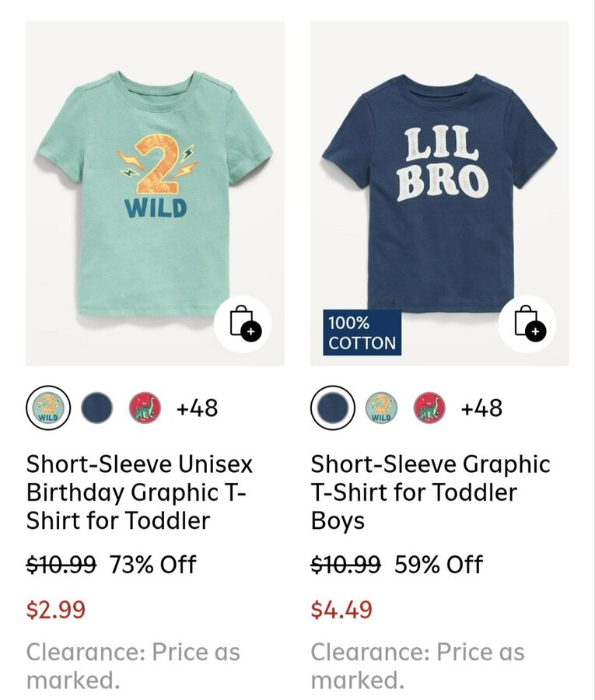This screenshot has width=595, height=700.
Task: Choose 2 Wild swatch under Lil Bro shirt
Action: pyautogui.click(x=382, y=407)
